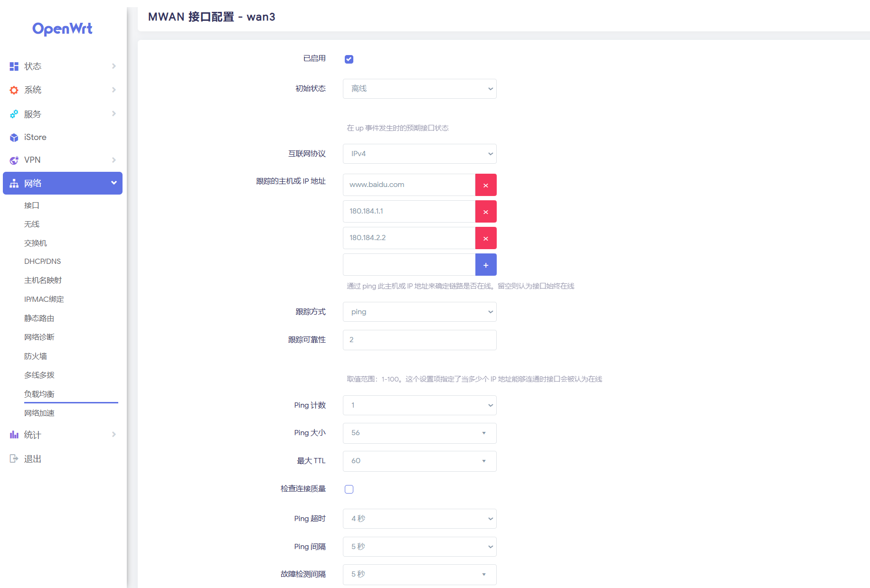The image size is (870, 588).
Task: Click the 跟踪可靠性 input field
Action: (x=419, y=340)
